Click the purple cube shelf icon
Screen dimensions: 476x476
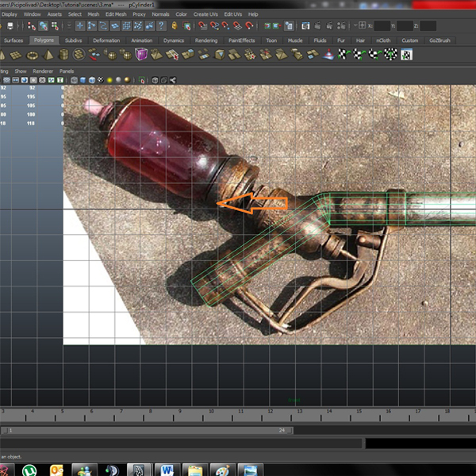pos(141,54)
